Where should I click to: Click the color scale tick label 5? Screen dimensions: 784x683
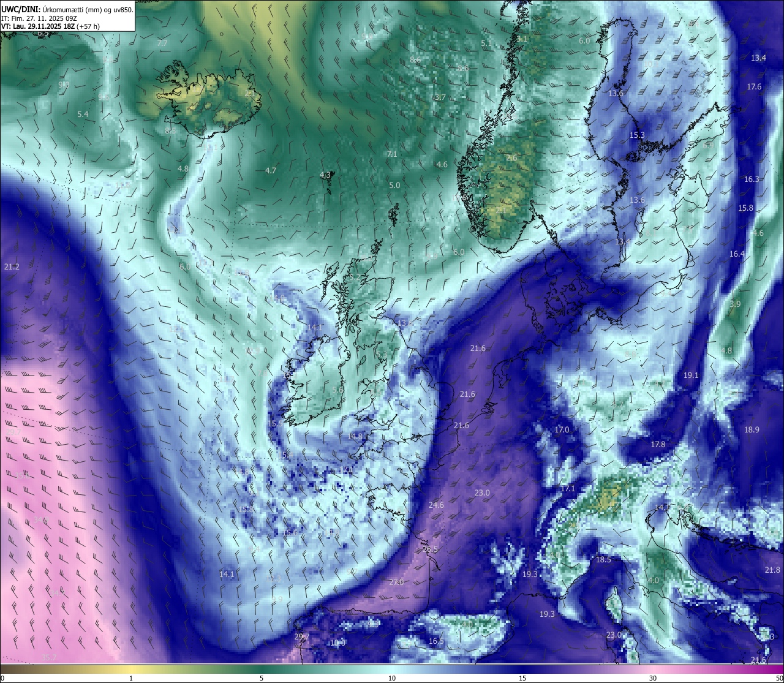(x=262, y=678)
